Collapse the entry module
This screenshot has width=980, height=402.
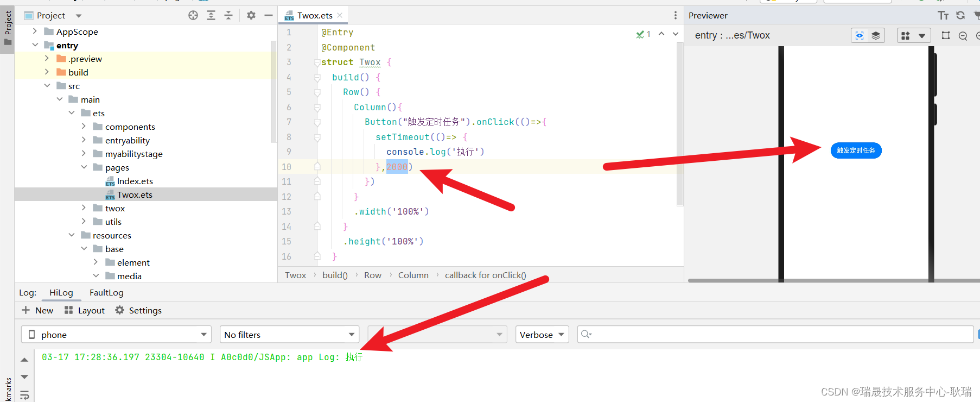[35, 45]
